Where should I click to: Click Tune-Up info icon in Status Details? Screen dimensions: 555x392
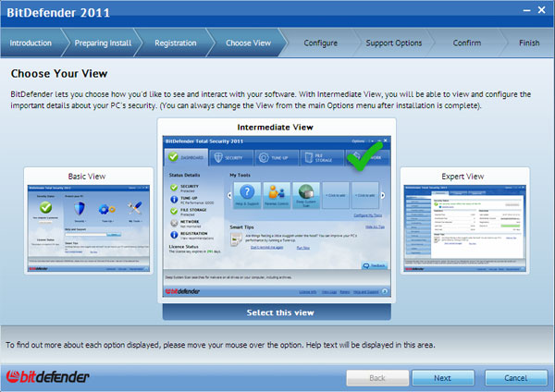click(174, 199)
